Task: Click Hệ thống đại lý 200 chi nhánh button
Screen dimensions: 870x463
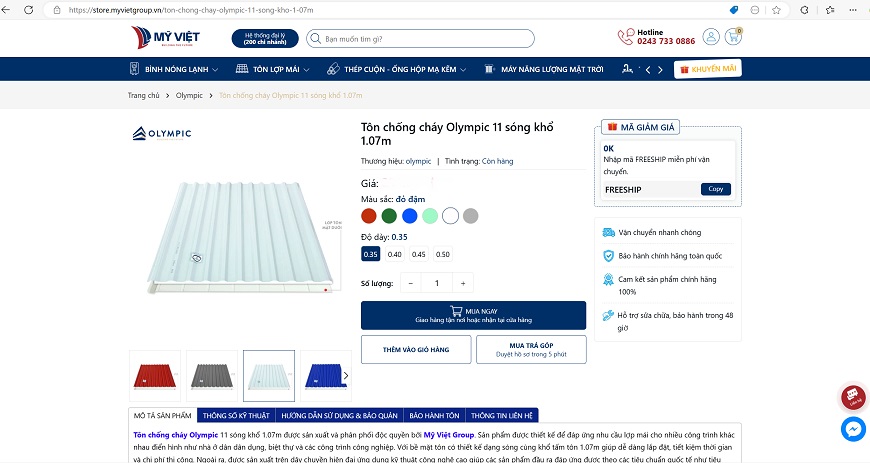Action: click(x=265, y=38)
